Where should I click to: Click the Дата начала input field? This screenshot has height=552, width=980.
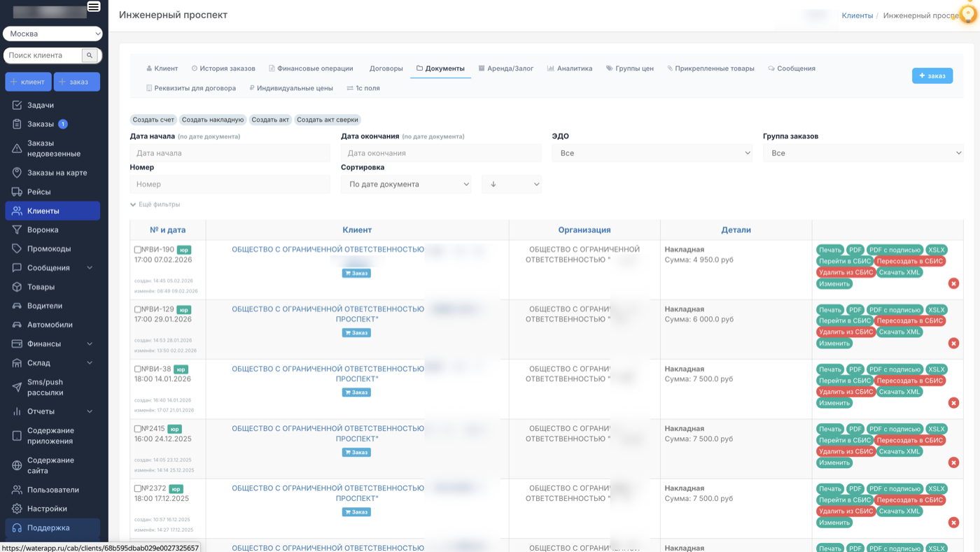[230, 152]
